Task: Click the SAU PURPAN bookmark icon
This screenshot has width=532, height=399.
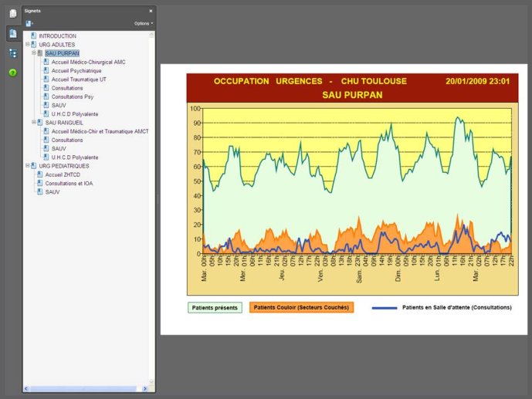Action: click(40, 53)
